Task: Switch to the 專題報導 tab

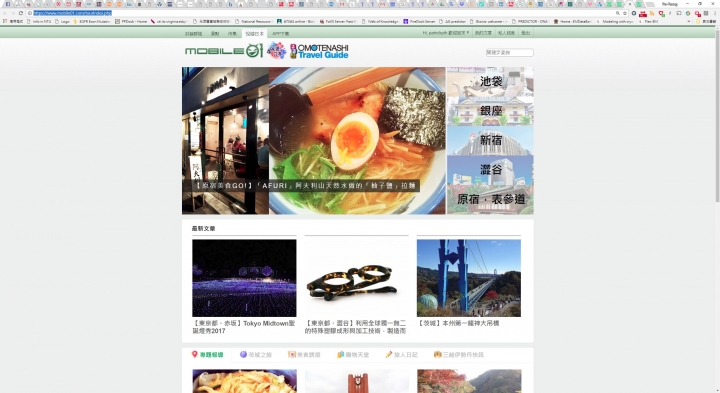Action: pos(208,354)
